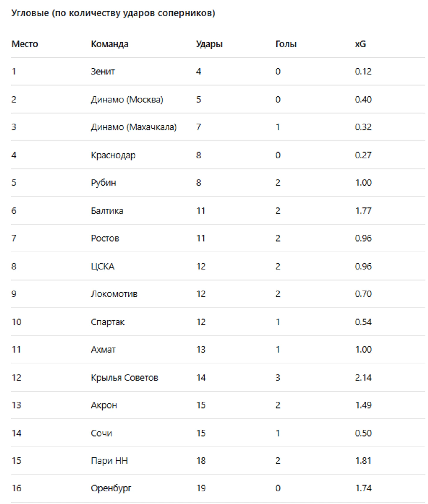Click the Голы column header
The height and width of the screenshot is (504, 428).
point(286,44)
